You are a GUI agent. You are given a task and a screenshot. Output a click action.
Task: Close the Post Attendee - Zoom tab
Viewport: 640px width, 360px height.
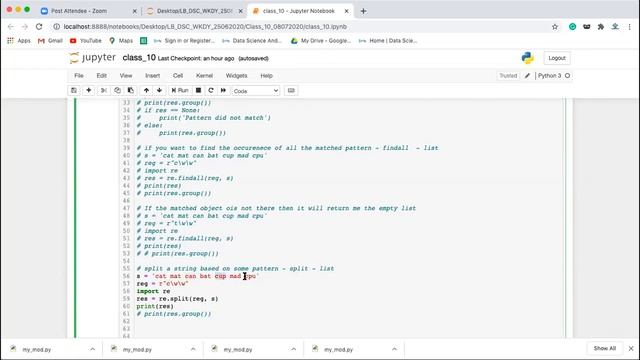[x=135, y=11]
